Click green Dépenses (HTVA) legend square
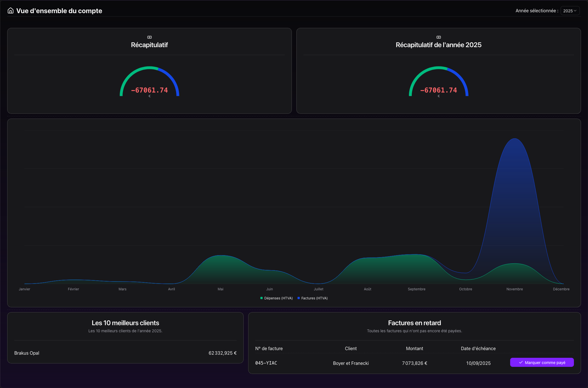The height and width of the screenshot is (388, 588). click(x=261, y=298)
